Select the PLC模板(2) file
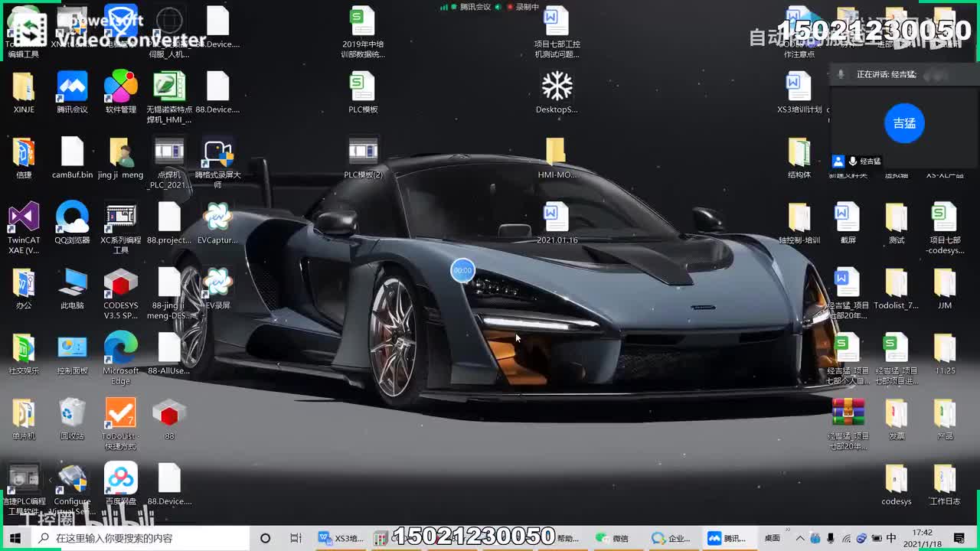 [x=363, y=158]
